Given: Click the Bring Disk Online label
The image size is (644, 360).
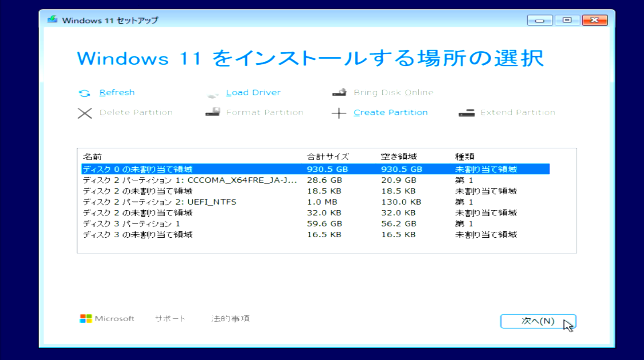Looking at the screenshot, I should [x=393, y=92].
